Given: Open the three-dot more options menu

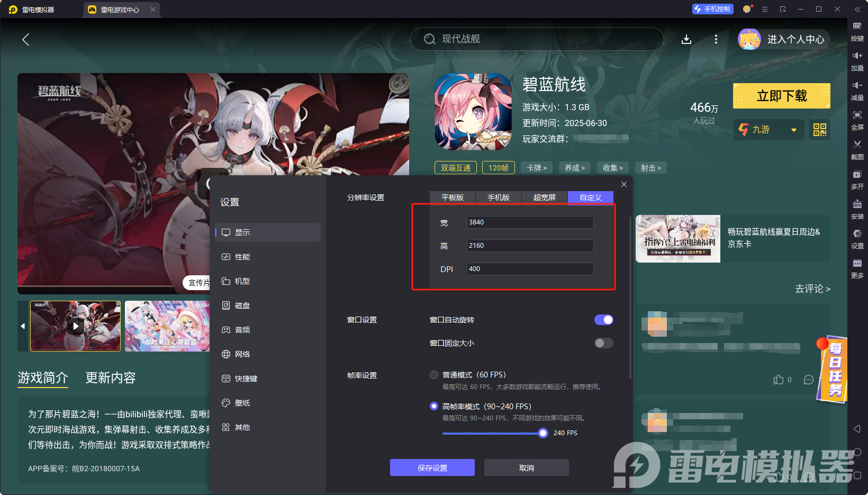Looking at the screenshot, I should point(716,39).
